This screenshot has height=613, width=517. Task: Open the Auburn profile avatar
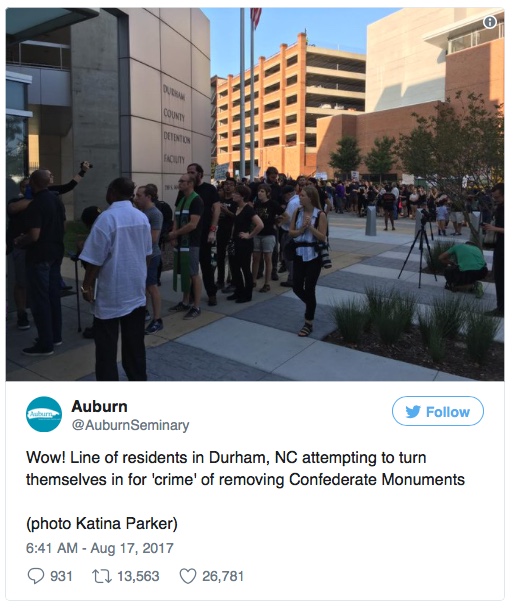[x=44, y=414]
